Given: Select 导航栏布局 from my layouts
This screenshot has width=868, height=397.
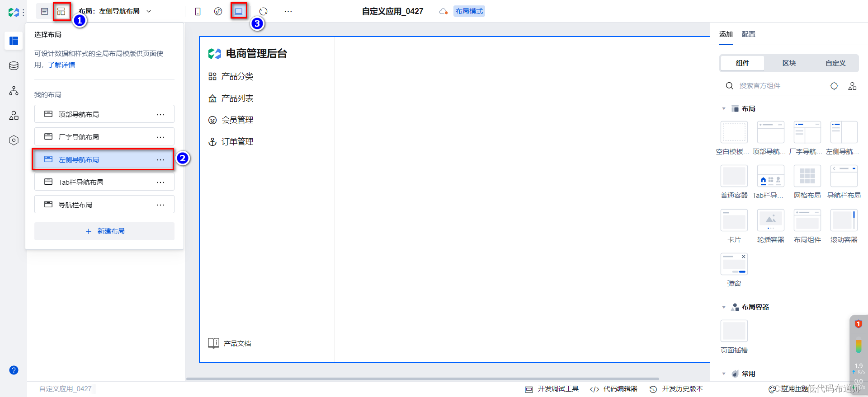Looking at the screenshot, I should coord(104,205).
